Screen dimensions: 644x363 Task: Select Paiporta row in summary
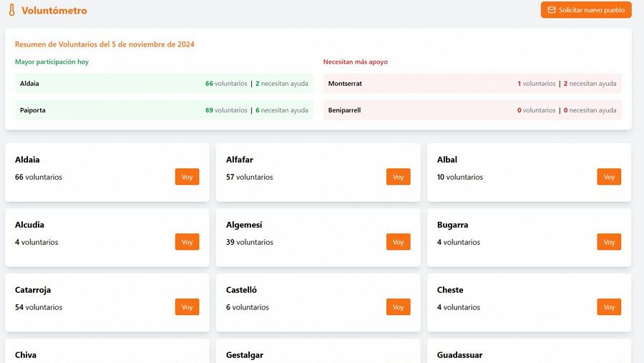click(164, 110)
